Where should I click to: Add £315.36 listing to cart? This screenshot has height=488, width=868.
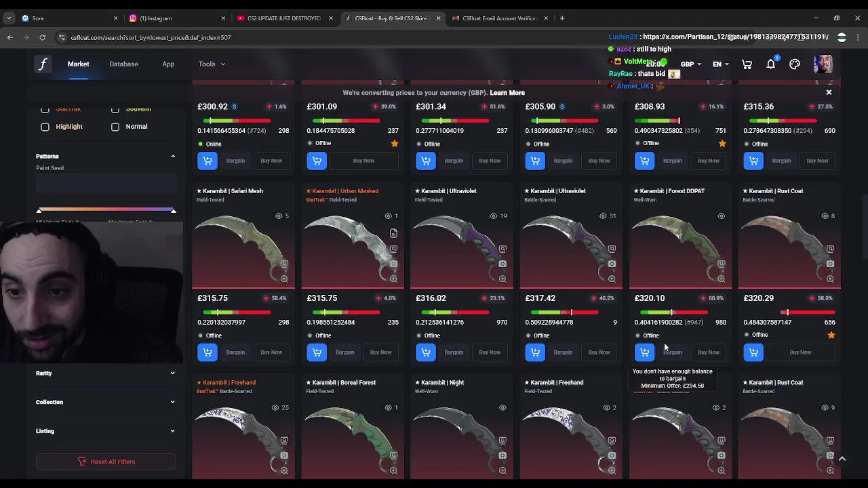coord(753,161)
